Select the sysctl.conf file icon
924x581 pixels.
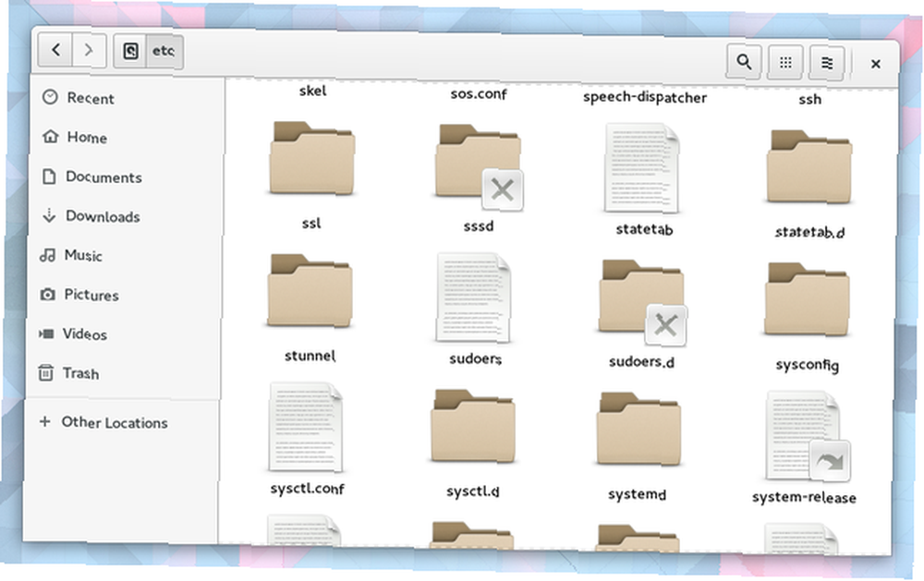click(306, 428)
